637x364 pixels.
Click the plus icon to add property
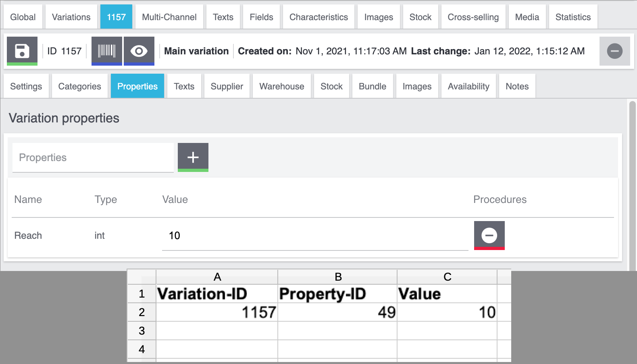(x=193, y=157)
